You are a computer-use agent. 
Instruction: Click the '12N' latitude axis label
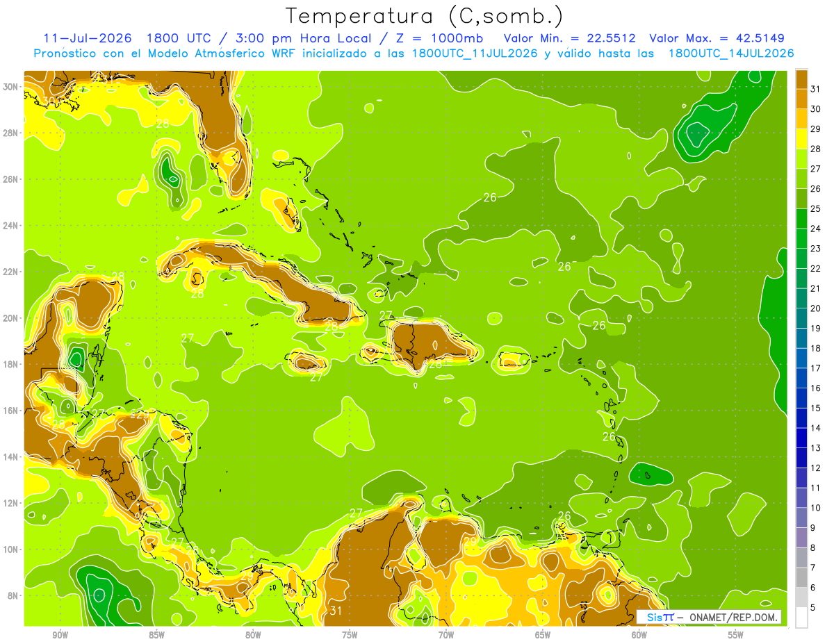pyautogui.click(x=11, y=503)
